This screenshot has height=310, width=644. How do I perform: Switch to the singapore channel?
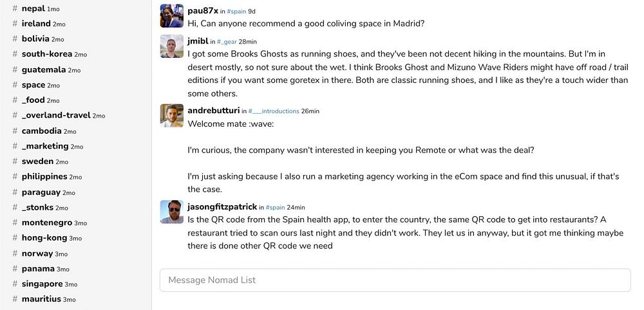click(42, 284)
